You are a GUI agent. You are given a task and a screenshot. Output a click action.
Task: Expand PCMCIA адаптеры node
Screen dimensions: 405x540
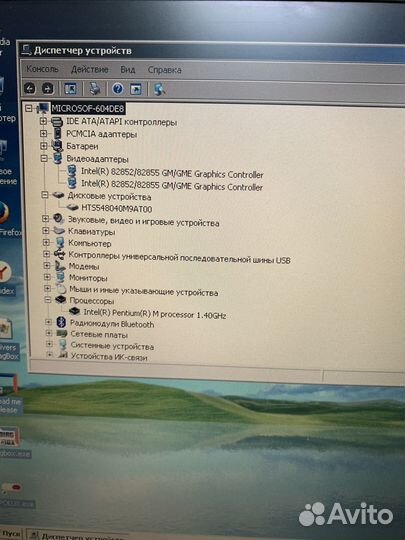click(43, 134)
